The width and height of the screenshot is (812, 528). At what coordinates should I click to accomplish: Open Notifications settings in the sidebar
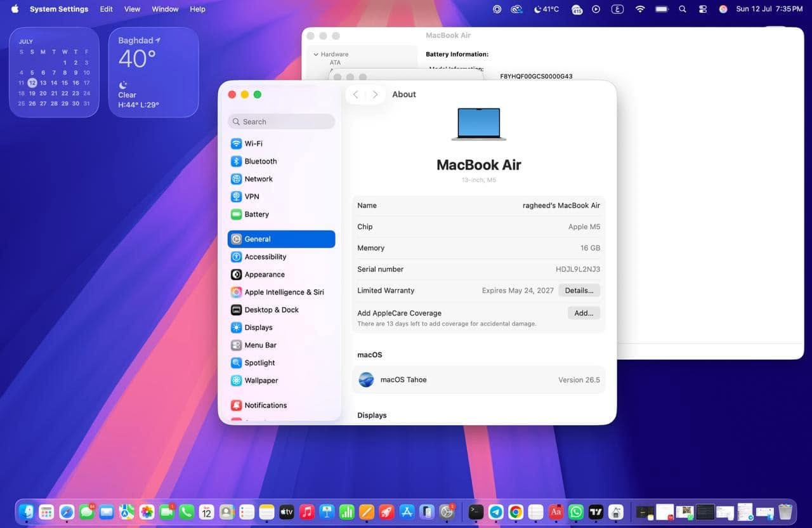tap(281, 406)
